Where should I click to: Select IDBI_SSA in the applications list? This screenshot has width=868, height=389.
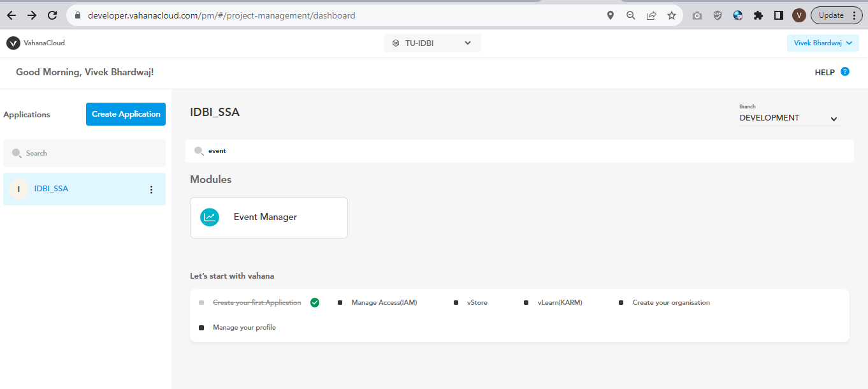[52, 189]
